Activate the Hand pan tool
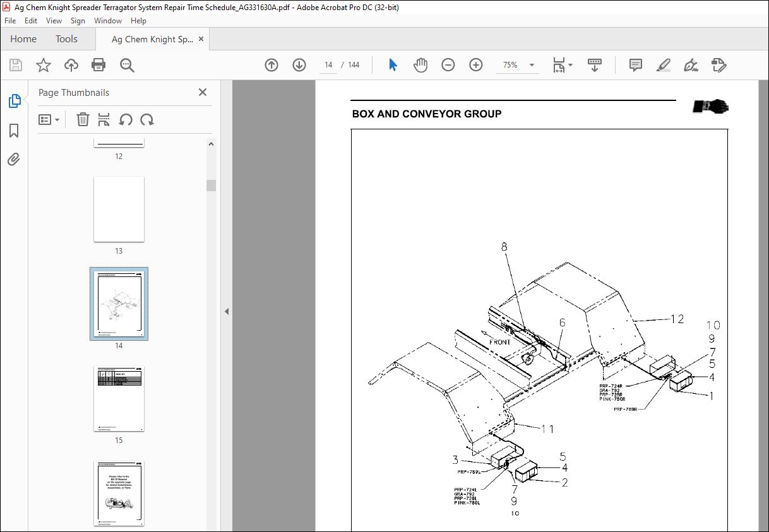Image resolution: width=769 pixels, height=532 pixels. pos(420,65)
